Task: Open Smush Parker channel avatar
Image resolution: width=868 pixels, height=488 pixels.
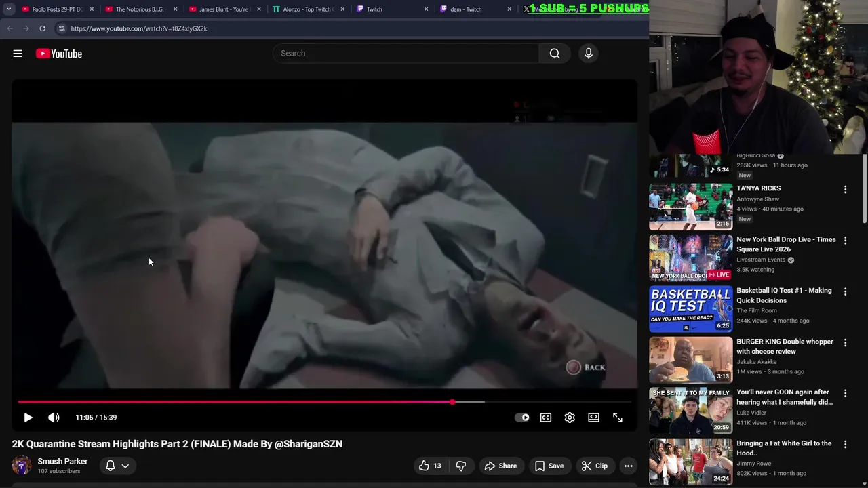Action: [x=22, y=466]
